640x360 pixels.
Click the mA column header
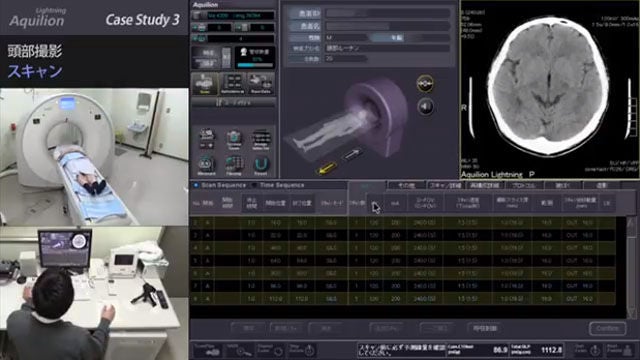395,203
